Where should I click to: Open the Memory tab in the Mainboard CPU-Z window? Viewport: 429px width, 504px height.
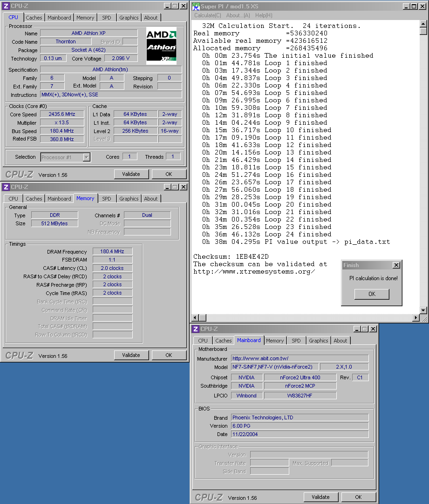tap(275, 341)
